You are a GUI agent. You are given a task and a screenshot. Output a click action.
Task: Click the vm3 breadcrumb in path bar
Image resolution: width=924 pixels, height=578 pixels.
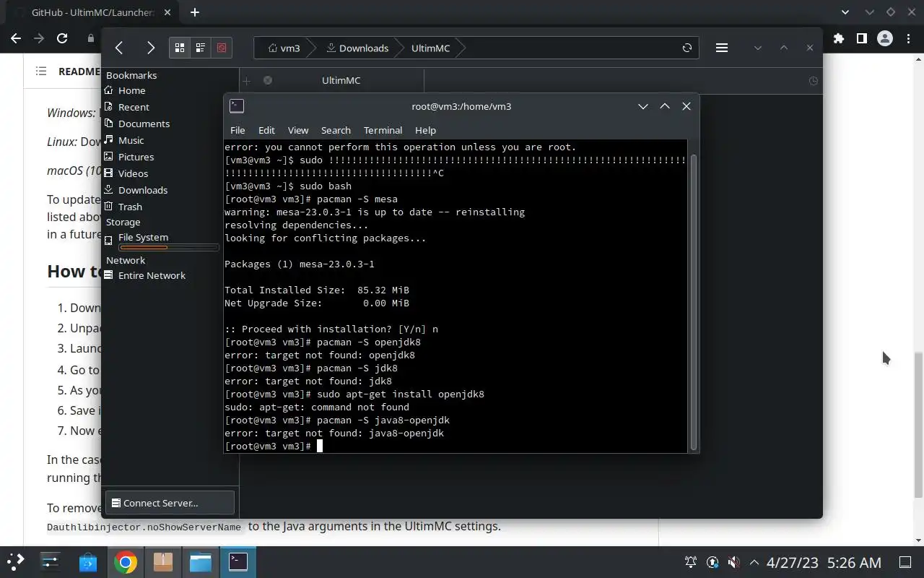tap(284, 48)
